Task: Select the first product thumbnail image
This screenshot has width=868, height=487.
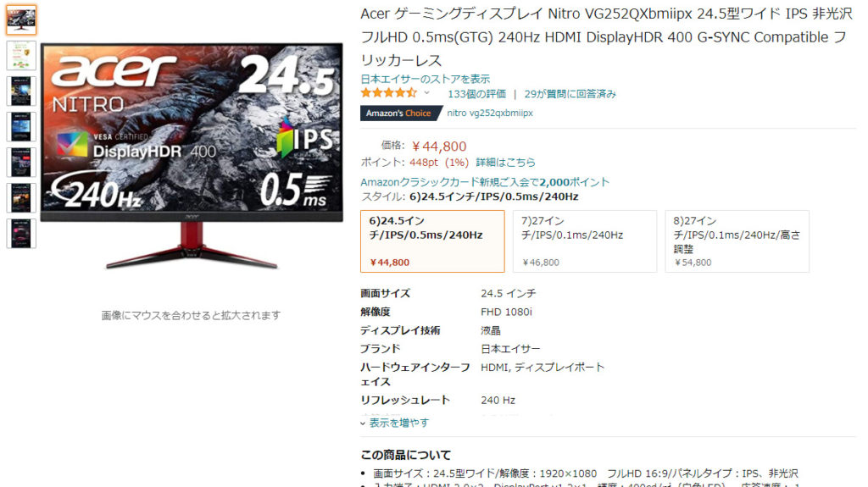Action: pyautogui.click(x=21, y=19)
